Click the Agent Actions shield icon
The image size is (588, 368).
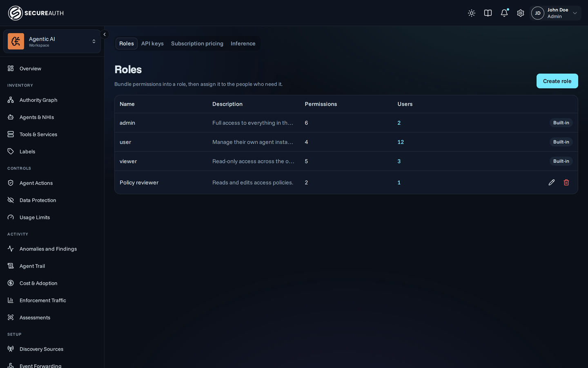click(11, 183)
